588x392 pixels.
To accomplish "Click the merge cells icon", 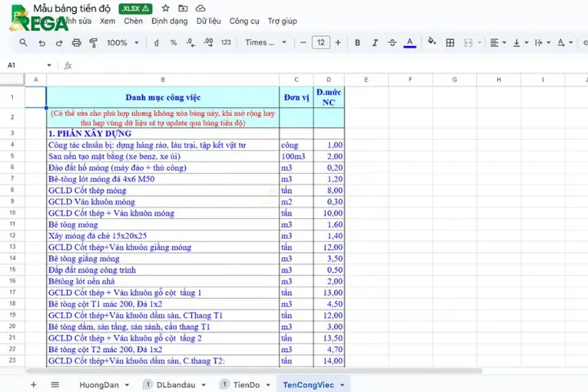I will (468, 42).
